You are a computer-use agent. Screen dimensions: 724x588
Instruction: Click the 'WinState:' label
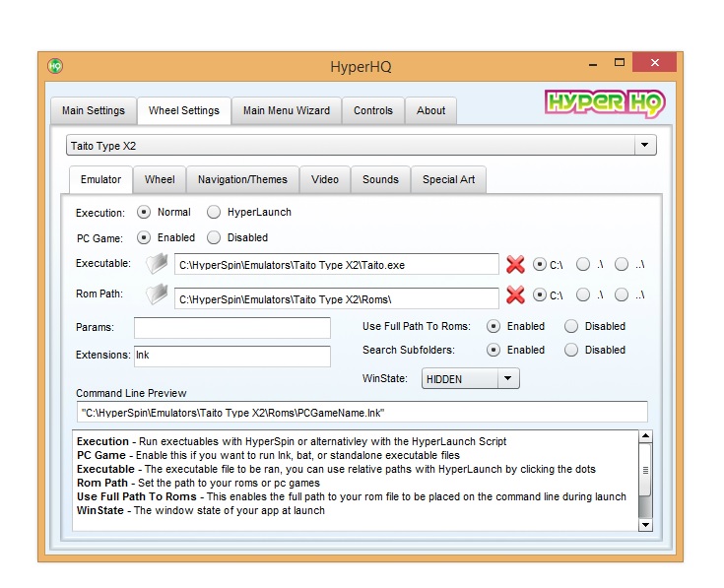(384, 378)
